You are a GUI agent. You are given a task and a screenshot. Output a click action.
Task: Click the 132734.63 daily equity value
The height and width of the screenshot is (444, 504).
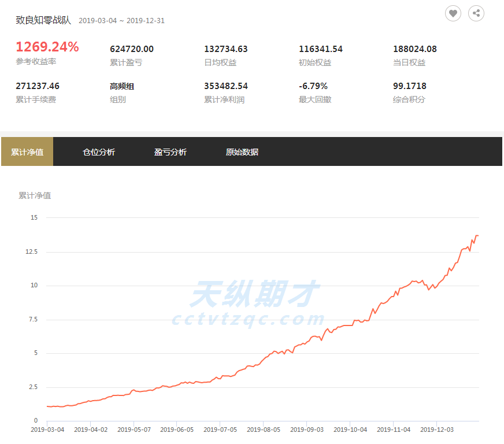[226, 49]
